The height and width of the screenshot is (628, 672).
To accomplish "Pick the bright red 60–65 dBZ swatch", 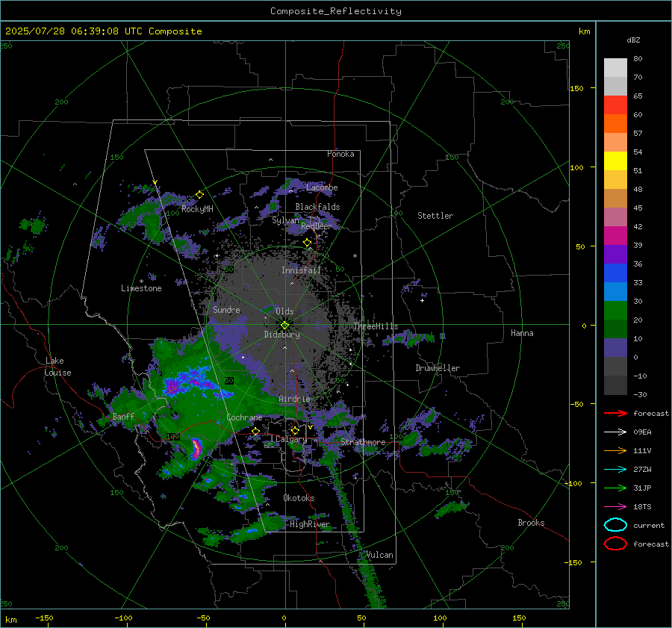I will point(615,105).
